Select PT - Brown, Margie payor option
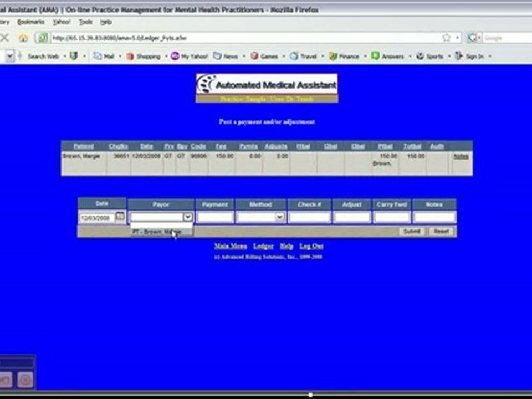The height and width of the screenshot is (399, 532). tap(161, 232)
